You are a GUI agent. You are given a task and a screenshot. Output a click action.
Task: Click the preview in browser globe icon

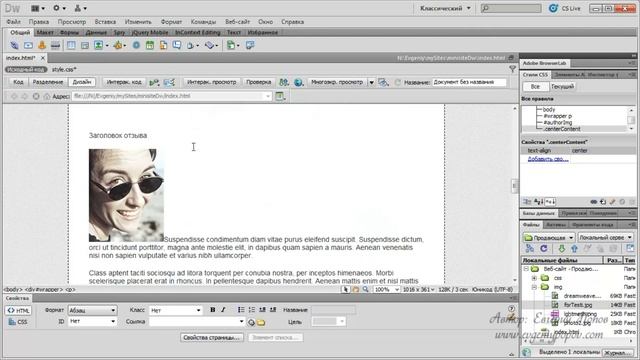click(298, 82)
